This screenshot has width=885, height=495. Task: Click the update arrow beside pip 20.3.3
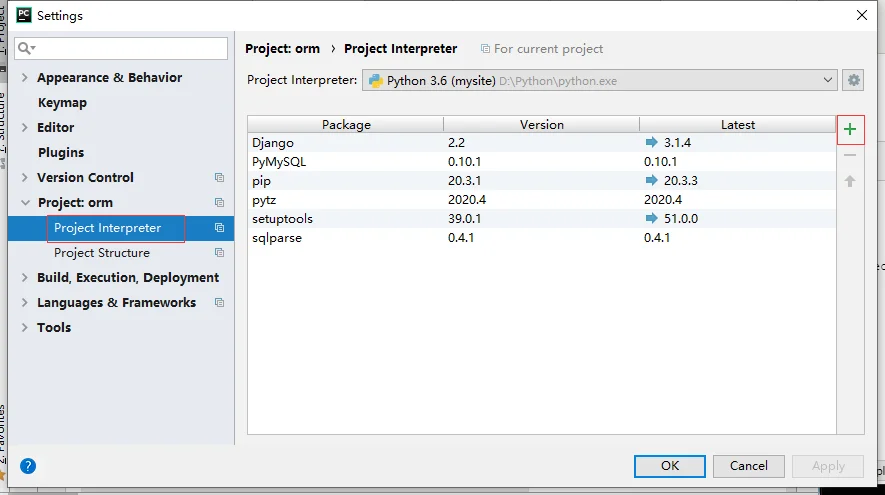click(x=651, y=180)
